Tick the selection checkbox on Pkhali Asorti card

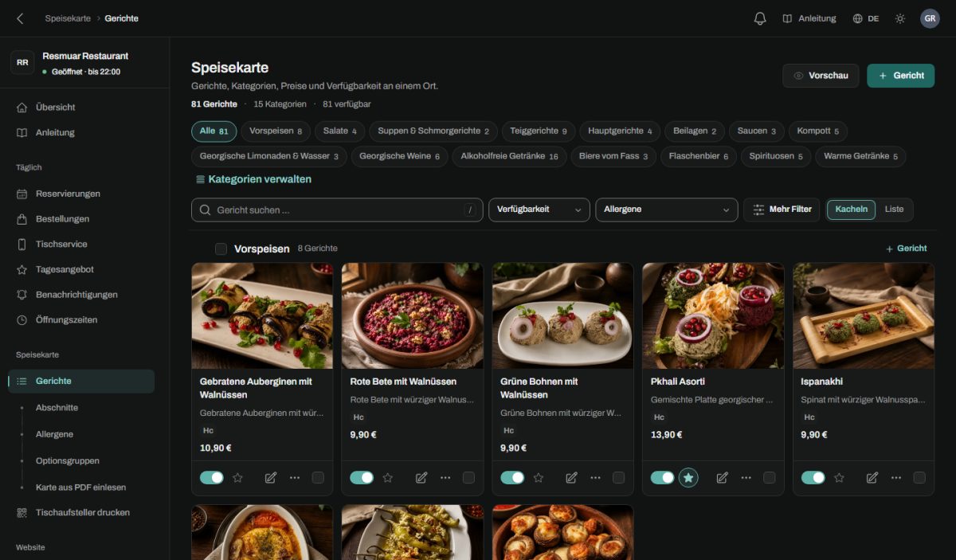tap(769, 477)
